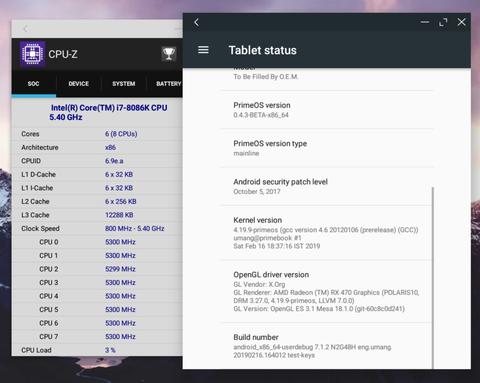Click the L1 I-Cache row

coord(97,188)
